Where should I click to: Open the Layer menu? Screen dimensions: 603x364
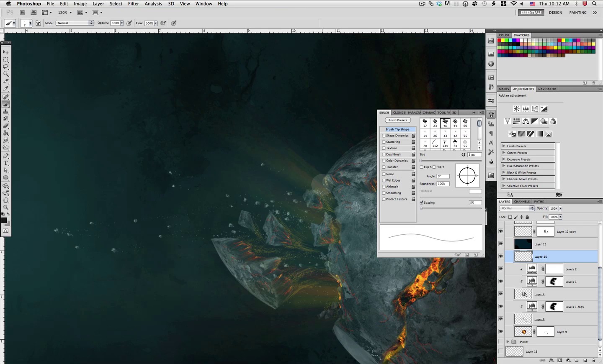point(98,4)
